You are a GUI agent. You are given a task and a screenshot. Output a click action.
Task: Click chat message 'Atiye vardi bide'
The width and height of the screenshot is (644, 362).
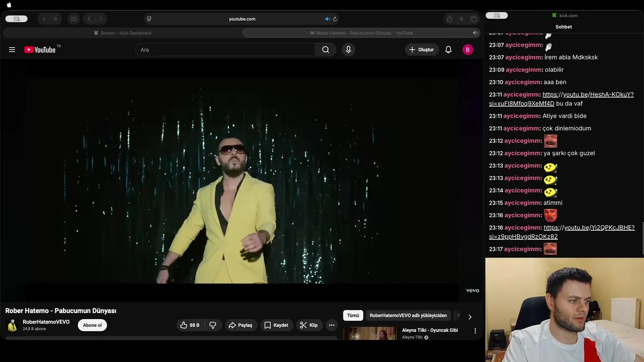click(565, 116)
